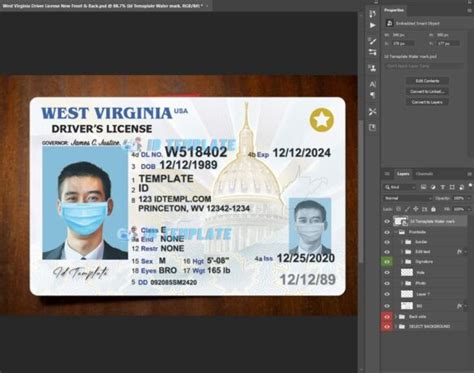Open the History panel icon
The height and width of the screenshot is (373, 474).
(373, 14)
